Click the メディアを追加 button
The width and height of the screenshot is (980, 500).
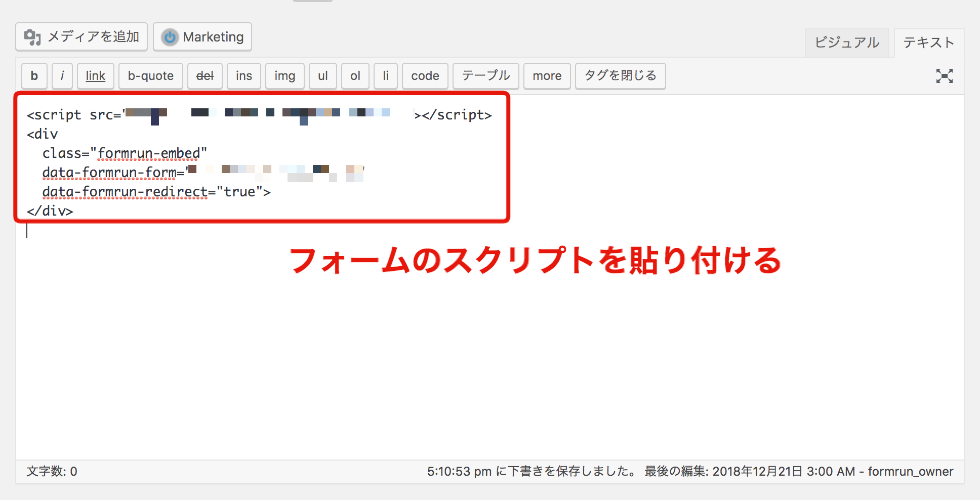[x=81, y=37]
